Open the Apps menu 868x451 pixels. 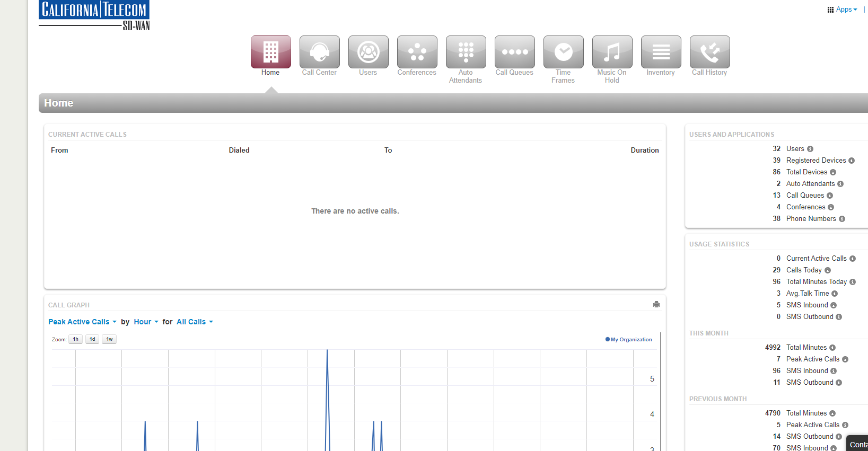pos(843,10)
